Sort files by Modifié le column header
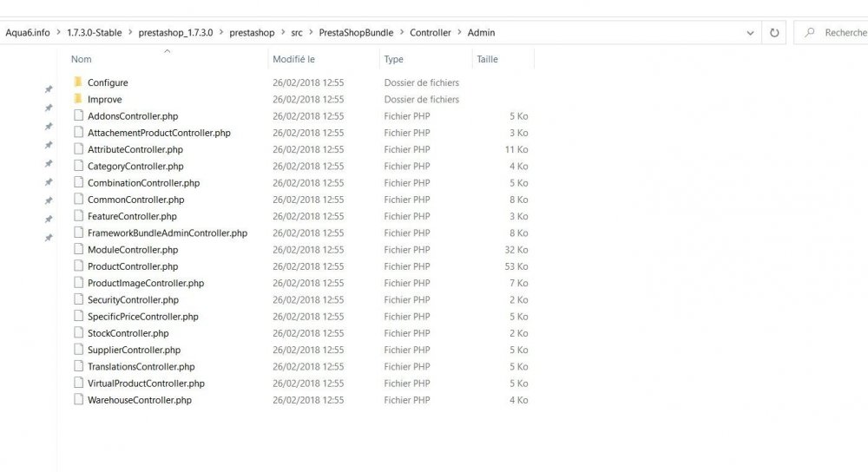868x472 pixels. pos(293,59)
